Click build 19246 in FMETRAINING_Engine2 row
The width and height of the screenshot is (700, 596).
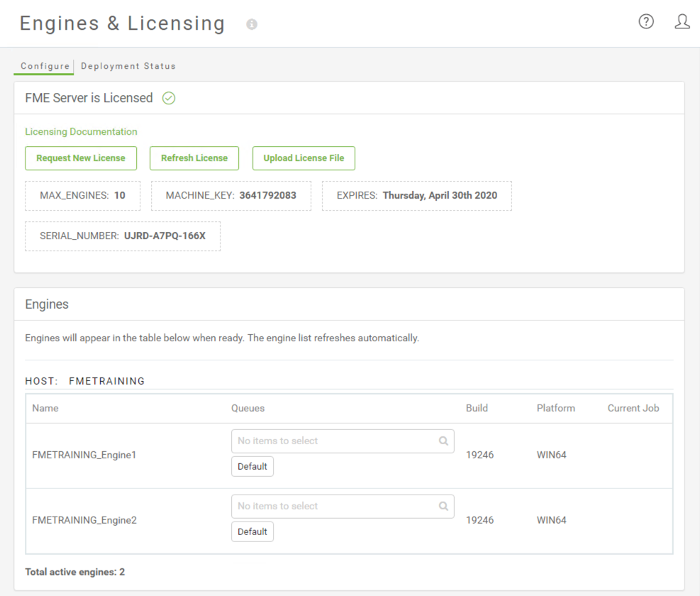pyautogui.click(x=480, y=520)
